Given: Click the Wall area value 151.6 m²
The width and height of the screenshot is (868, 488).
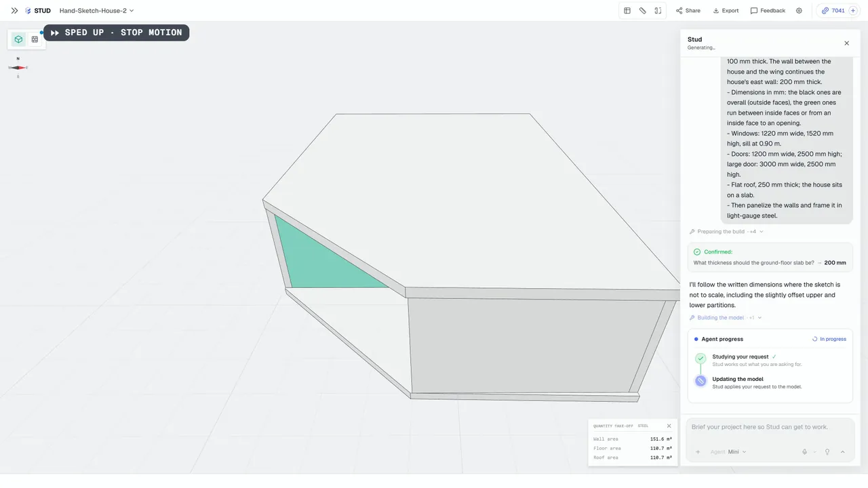Looking at the screenshot, I should click(660, 439).
